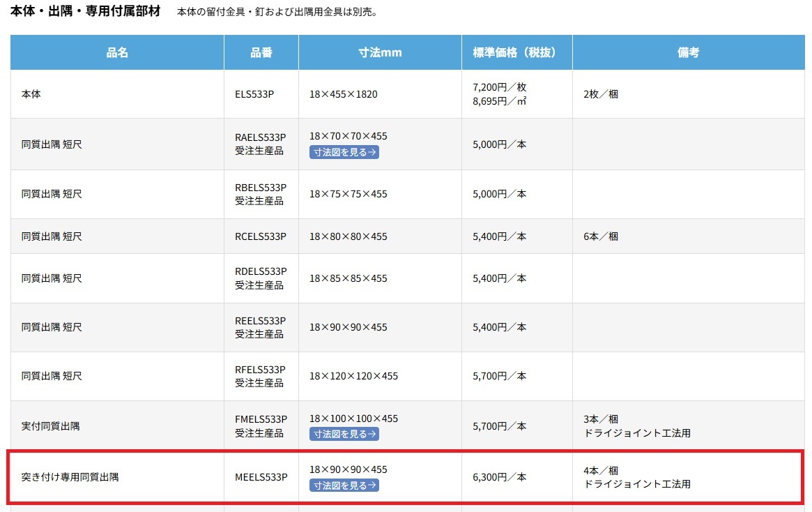Open the 寸法図を見る link for MEELS533P
The image size is (812, 512).
click(344, 485)
